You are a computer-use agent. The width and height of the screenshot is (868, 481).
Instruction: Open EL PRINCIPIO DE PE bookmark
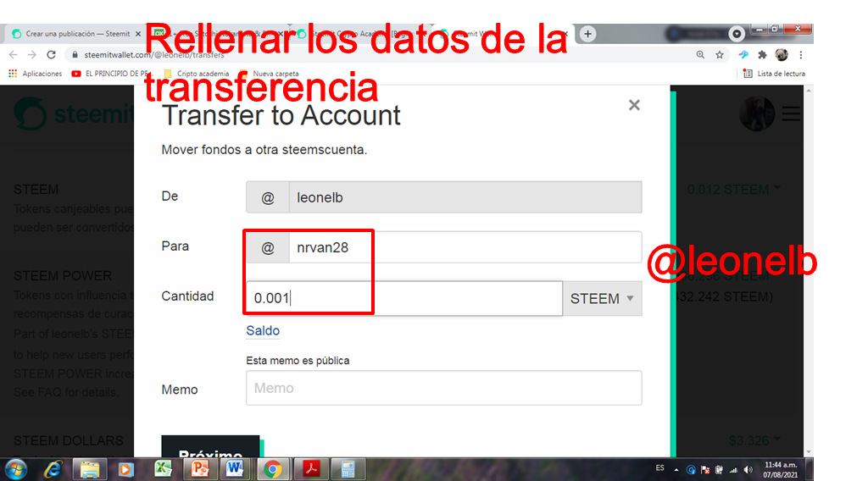[111, 74]
